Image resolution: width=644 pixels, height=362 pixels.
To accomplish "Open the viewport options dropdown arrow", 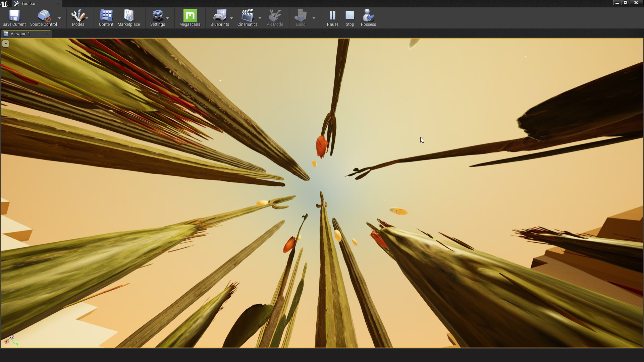I will point(6,44).
